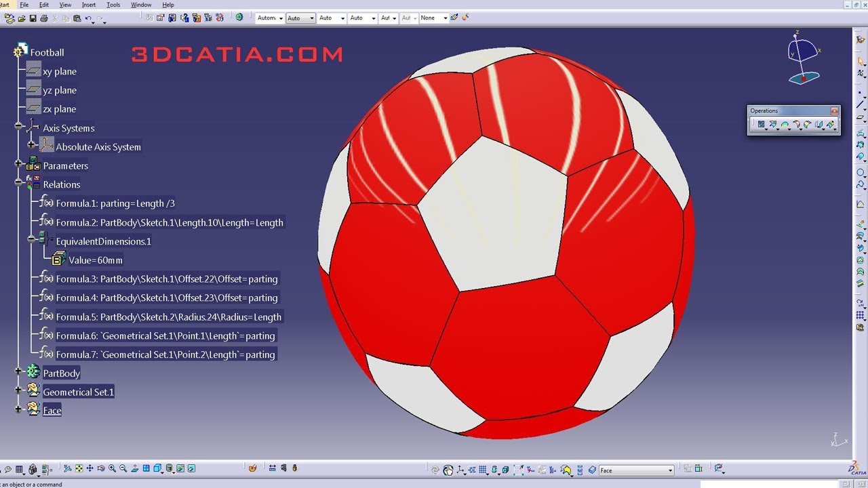The height and width of the screenshot is (488, 868).
Task: Select Formula.3 Offset.22 entry
Action: [x=167, y=279]
